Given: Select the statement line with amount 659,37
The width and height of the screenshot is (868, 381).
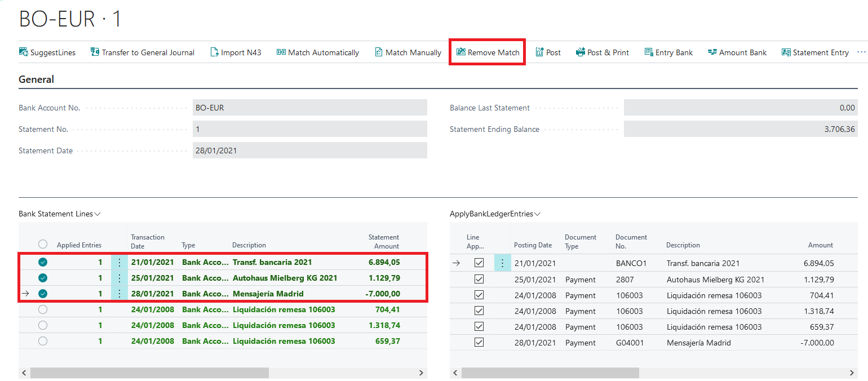Looking at the screenshot, I should point(43,341).
